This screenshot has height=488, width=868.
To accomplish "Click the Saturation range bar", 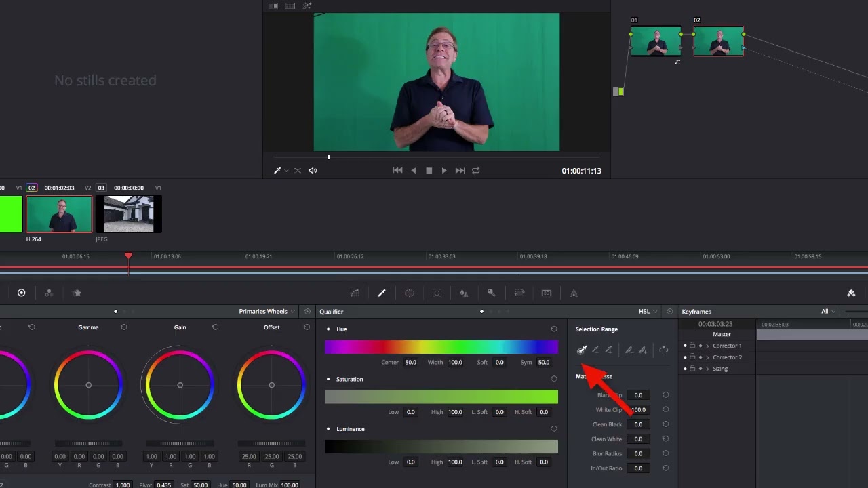I will pos(441,397).
